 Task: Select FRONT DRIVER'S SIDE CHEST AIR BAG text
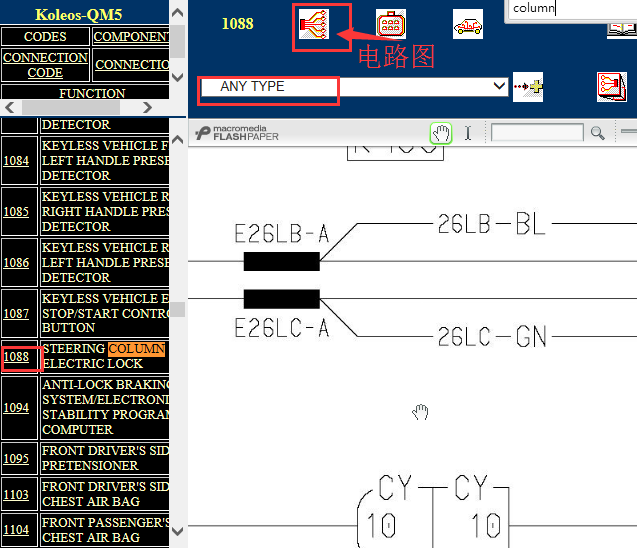[105, 494]
